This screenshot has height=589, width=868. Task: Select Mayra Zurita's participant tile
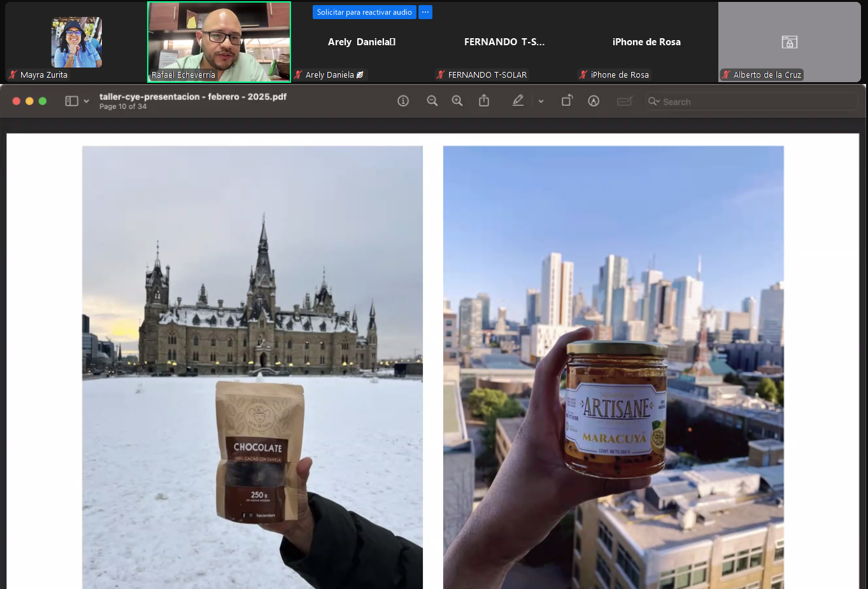click(76, 42)
